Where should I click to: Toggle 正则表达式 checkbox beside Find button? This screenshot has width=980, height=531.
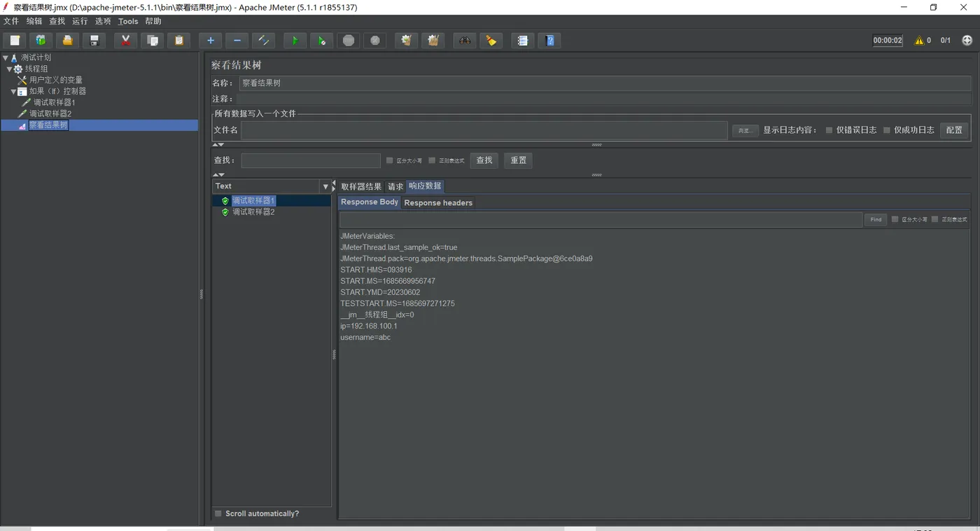click(x=934, y=219)
